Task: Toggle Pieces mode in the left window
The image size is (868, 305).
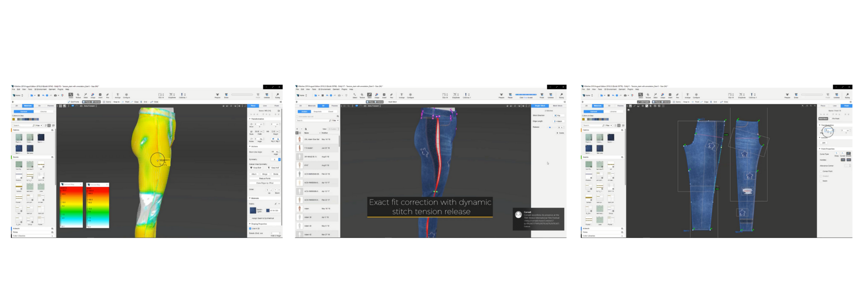Action: pyautogui.click(x=86, y=102)
